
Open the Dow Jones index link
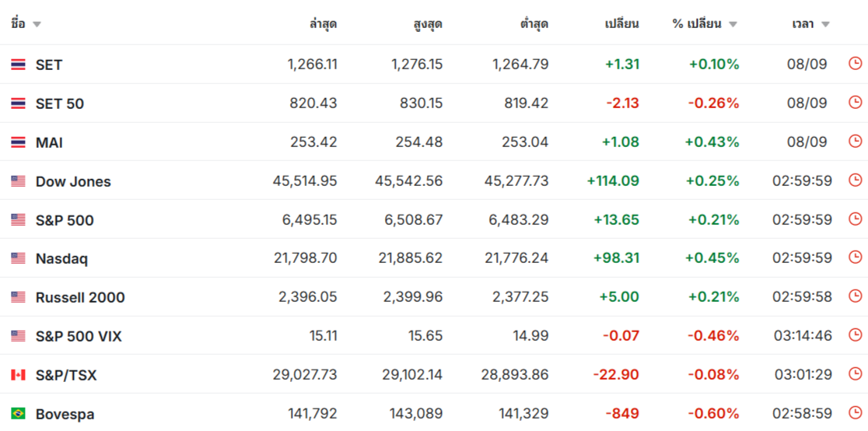click(73, 182)
